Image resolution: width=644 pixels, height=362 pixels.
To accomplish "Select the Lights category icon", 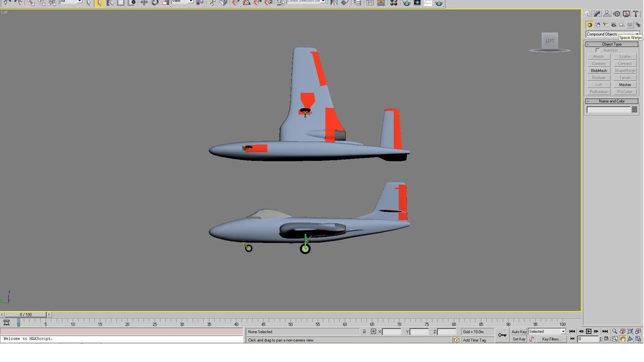I will coord(605,24).
